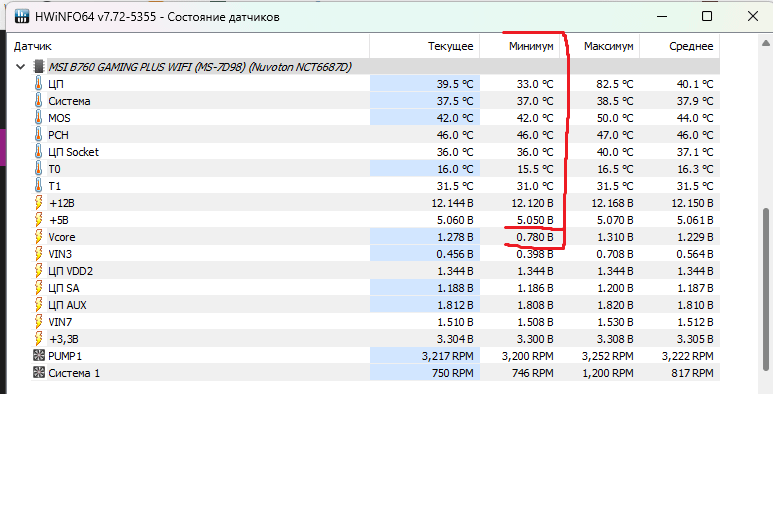Click the voltage bolt icon for VIN3
The width and height of the screenshot is (773, 523).
click(x=38, y=254)
